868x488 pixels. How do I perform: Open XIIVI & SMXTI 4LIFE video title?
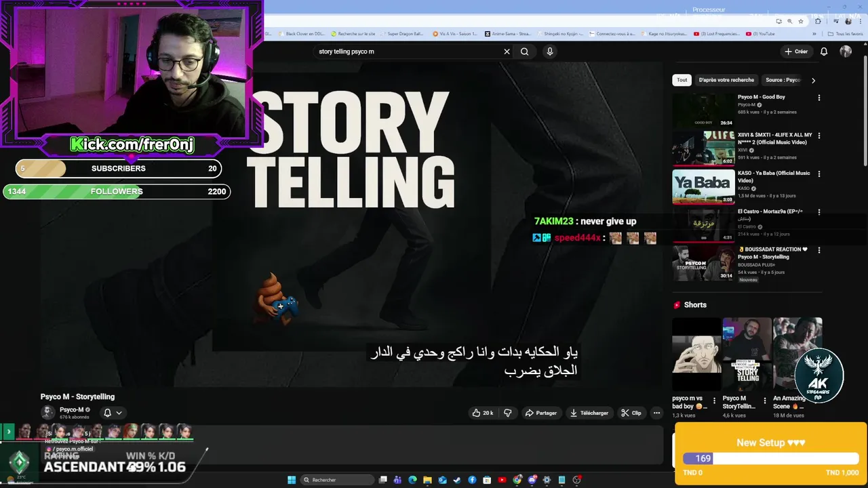(774, 139)
